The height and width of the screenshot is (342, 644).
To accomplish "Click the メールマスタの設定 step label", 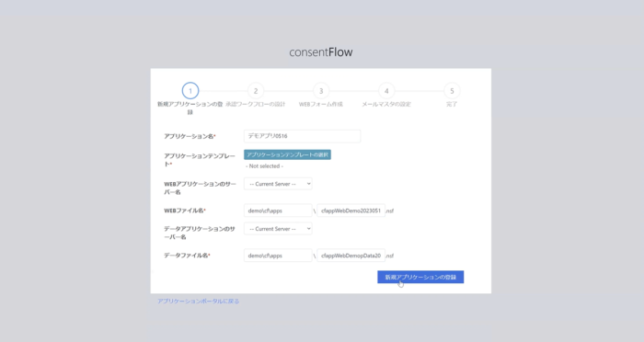I will tap(386, 104).
